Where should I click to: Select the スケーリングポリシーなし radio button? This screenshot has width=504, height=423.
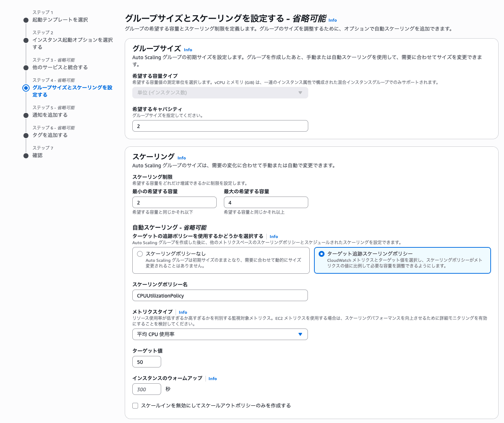pyautogui.click(x=140, y=254)
